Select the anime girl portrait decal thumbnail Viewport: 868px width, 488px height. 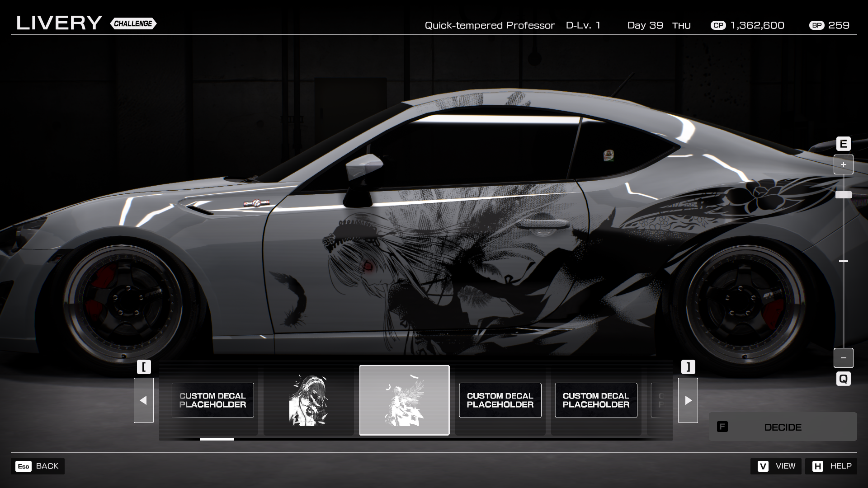pos(308,400)
